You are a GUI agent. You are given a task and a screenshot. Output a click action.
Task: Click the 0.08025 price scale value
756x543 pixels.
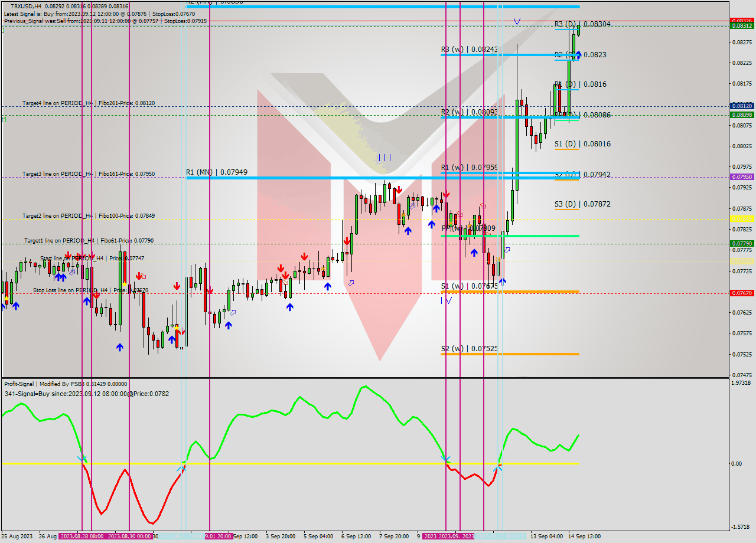click(x=742, y=146)
